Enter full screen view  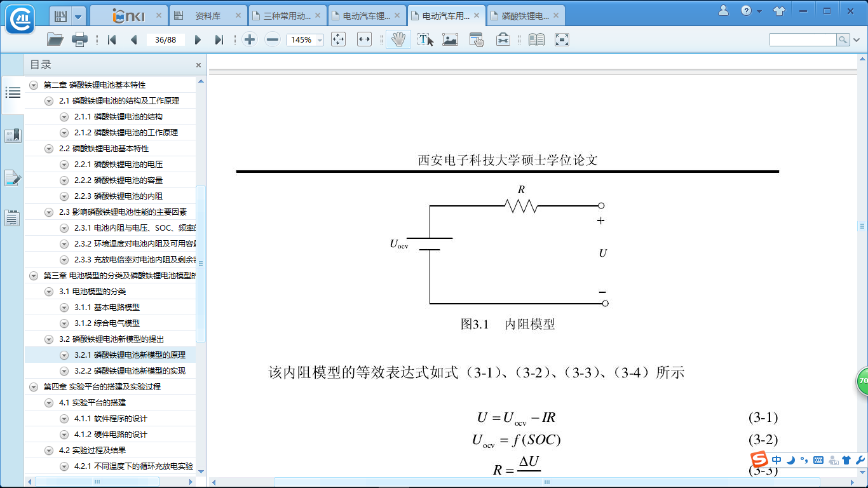[562, 39]
